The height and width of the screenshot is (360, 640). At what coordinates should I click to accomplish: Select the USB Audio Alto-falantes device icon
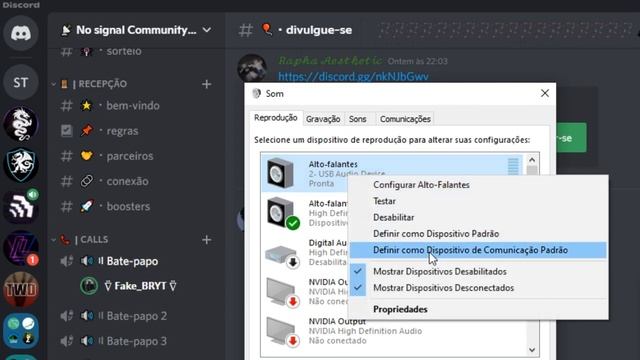pyautogui.click(x=280, y=173)
